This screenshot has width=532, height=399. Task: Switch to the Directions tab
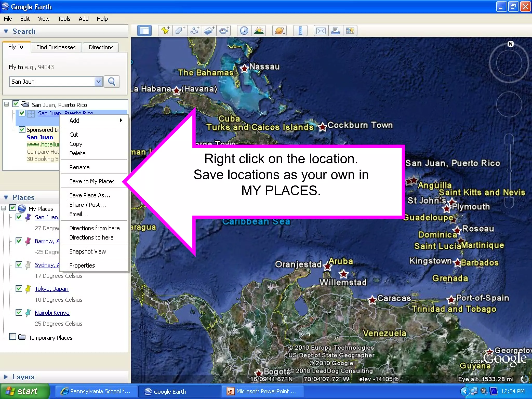pyautogui.click(x=101, y=47)
